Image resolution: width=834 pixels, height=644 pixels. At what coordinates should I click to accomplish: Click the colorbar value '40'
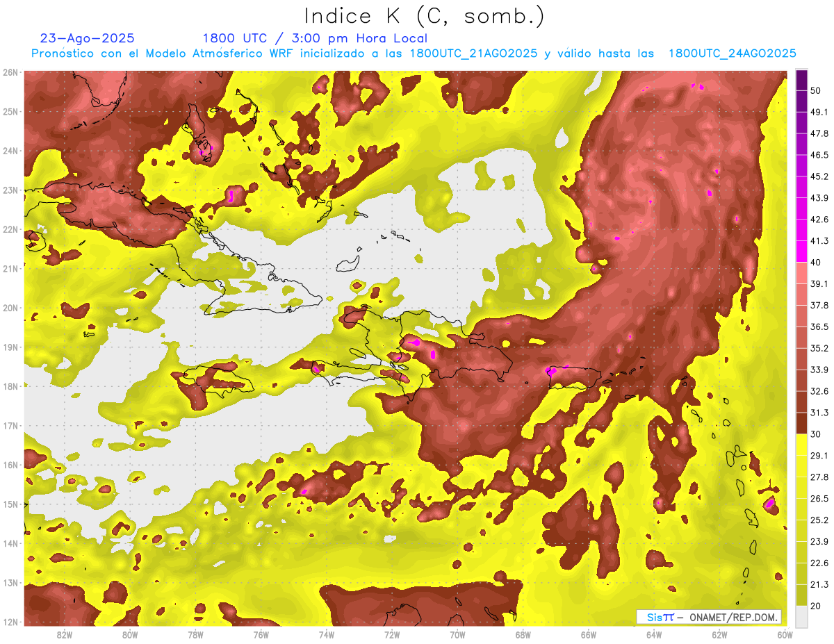click(816, 263)
